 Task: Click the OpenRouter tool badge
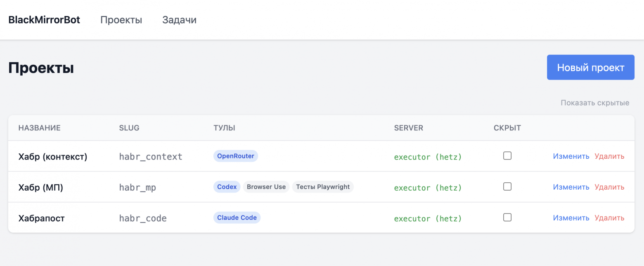(x=235, y=156)
